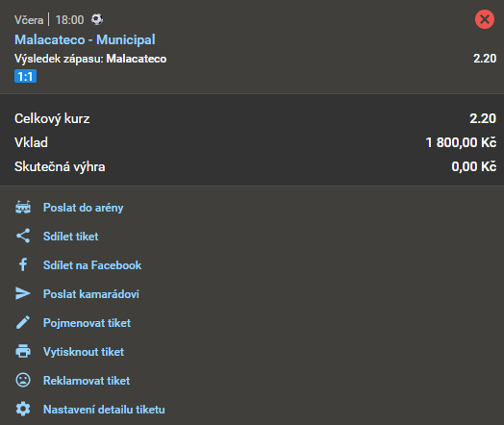This screenshot has height=425, width=504.
Task: Click the arena stadium icon
Action: point(23,207)
